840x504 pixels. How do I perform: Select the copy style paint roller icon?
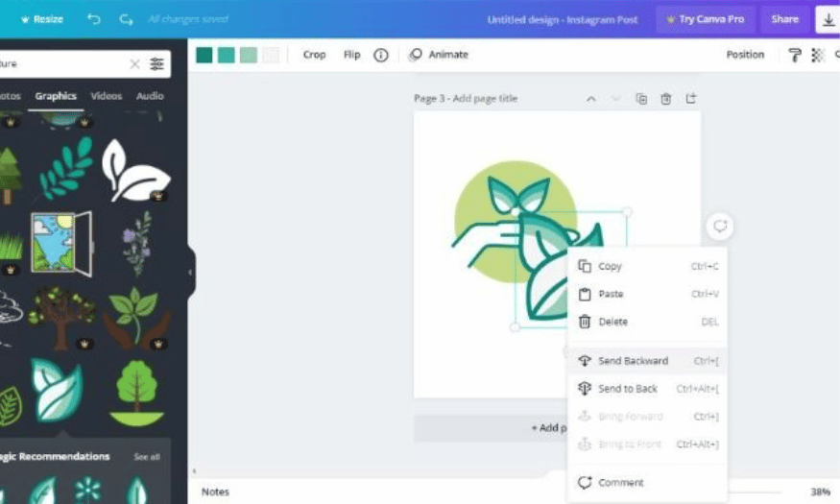795,55
